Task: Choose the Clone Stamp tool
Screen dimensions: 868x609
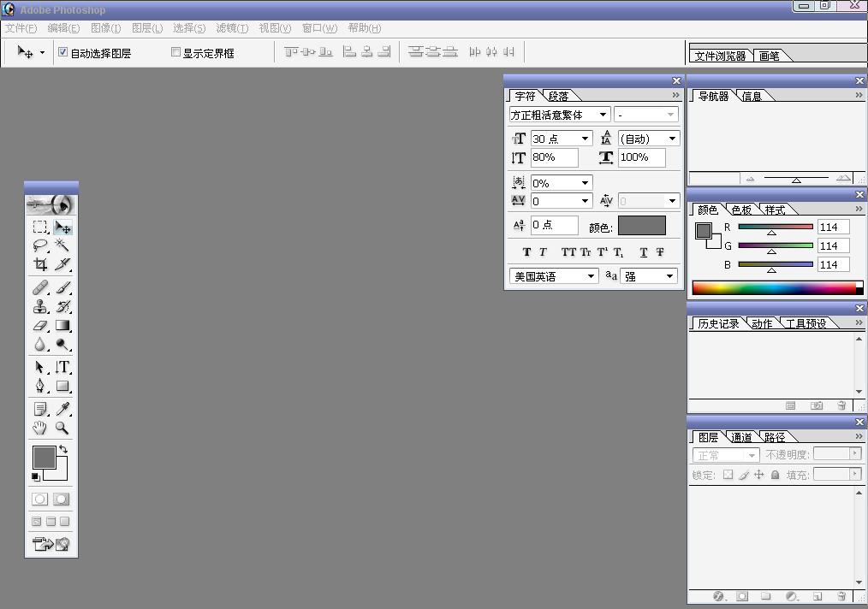Action: coord(40,306)
